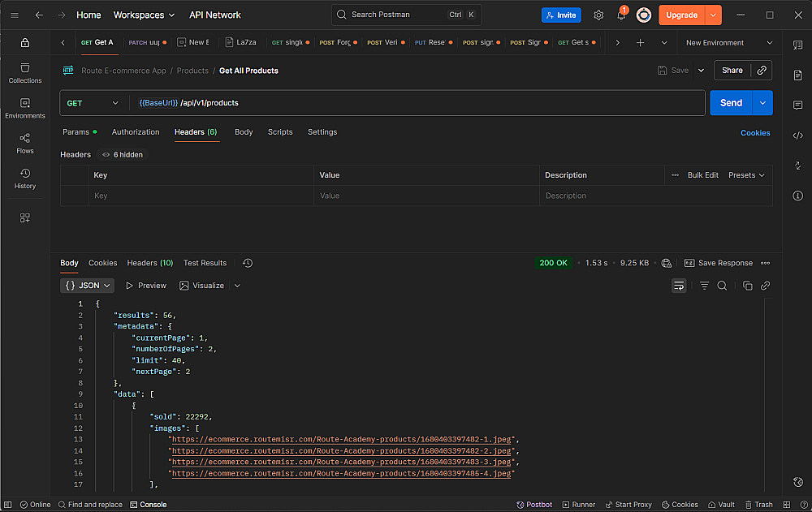Viewport: 812px width, 512px height.
Task: Click the Cookies link beside request tabs
Action: click(755, 133)
